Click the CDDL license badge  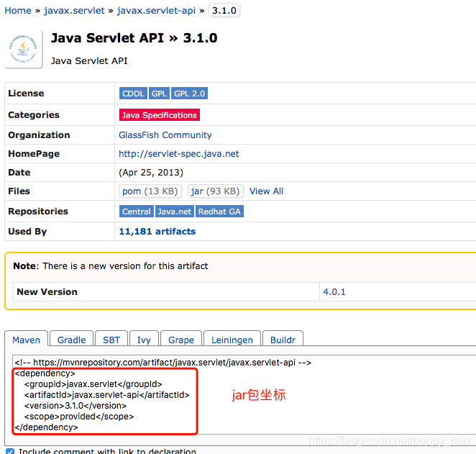click(x=133, y=94)
